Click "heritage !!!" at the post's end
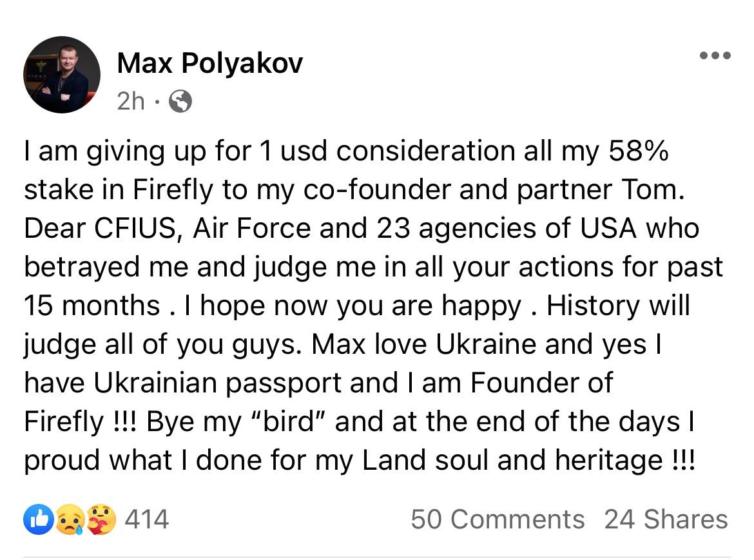 pos(625,461)
